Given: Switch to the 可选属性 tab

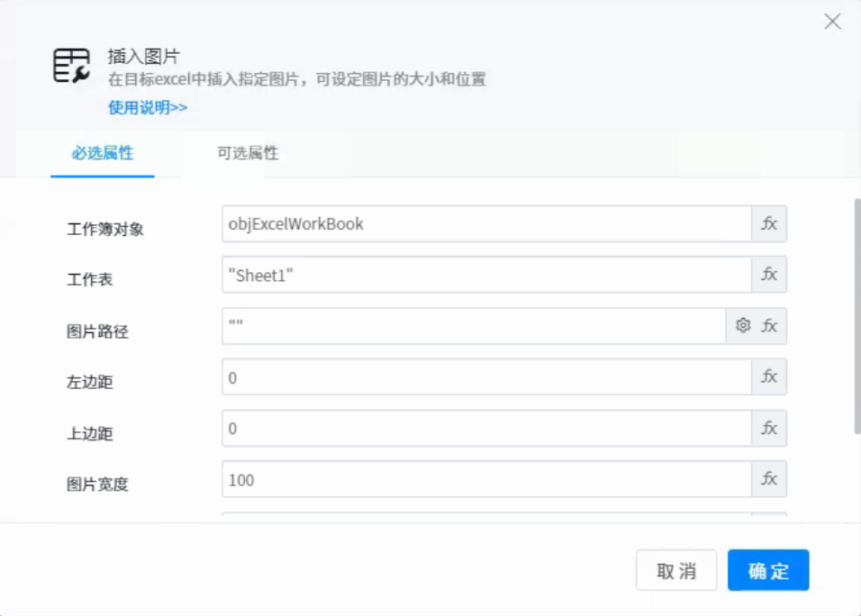Looking at the screenshot, I should (248, 153).
